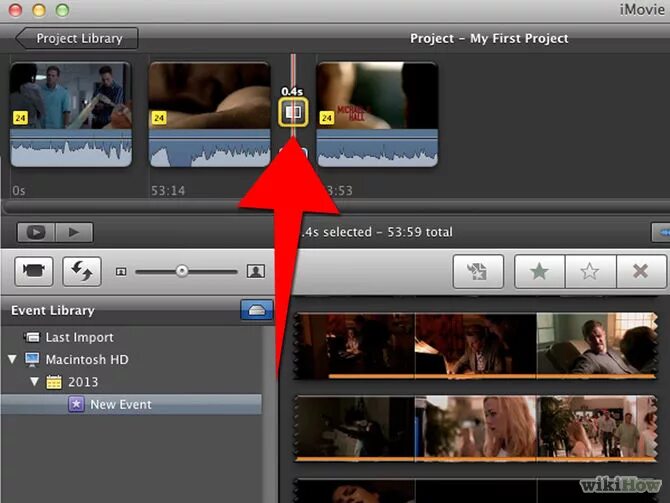670x503 pixels.
Task: Mark selection as favorite with filled star
Action: 540,271
